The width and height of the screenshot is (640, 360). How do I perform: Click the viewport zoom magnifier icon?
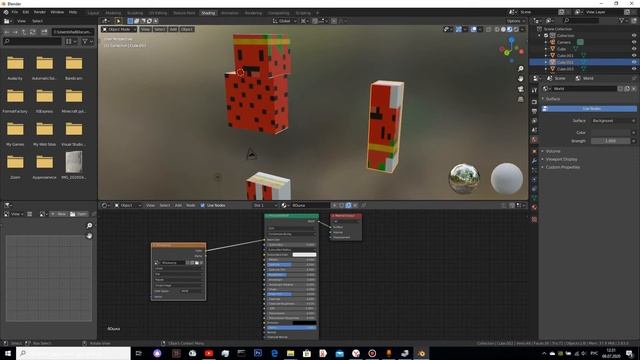[x=520, y=69]
